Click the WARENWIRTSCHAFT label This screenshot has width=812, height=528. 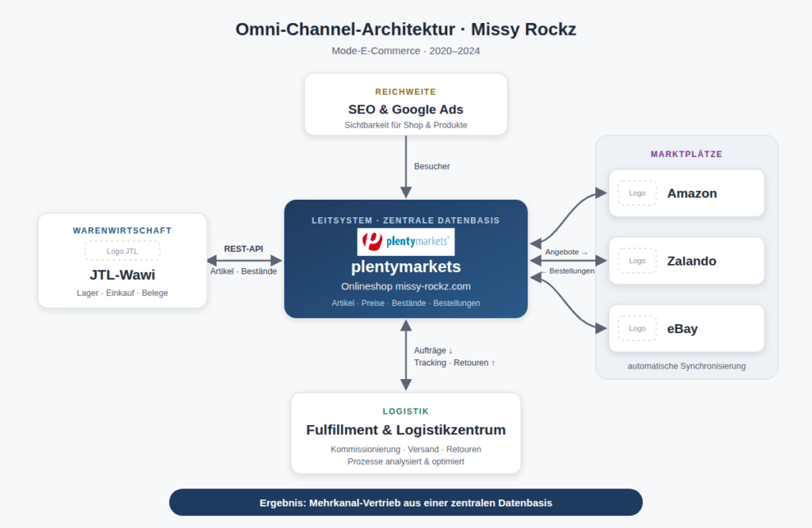coord(122,231)
